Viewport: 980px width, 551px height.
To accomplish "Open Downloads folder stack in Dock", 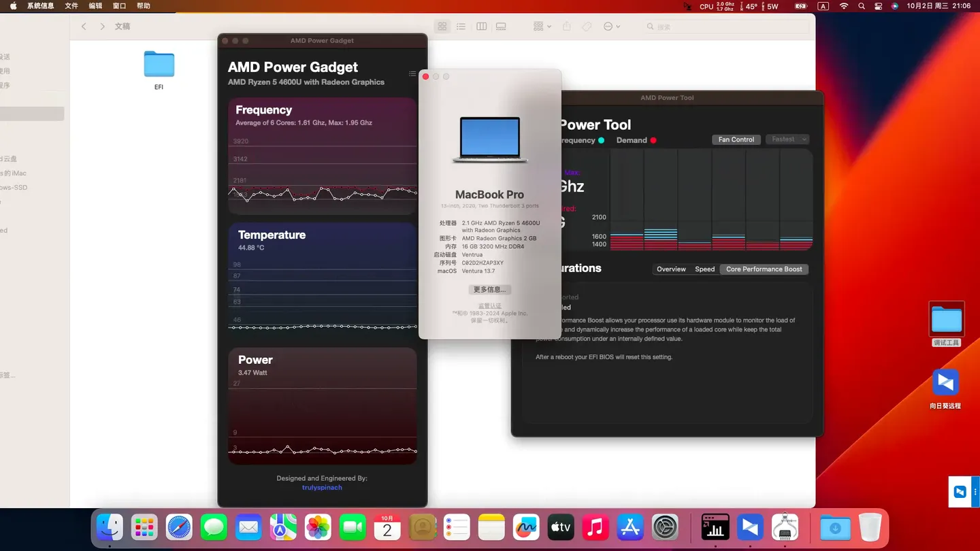I will pyautogui.click(x=835, y=527).
